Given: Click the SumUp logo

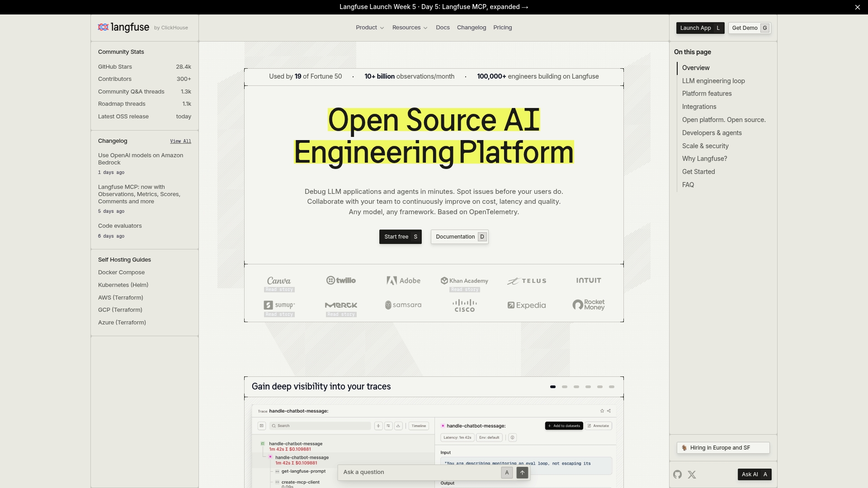Looking at the screenshot, I should (x=279, y=305).
